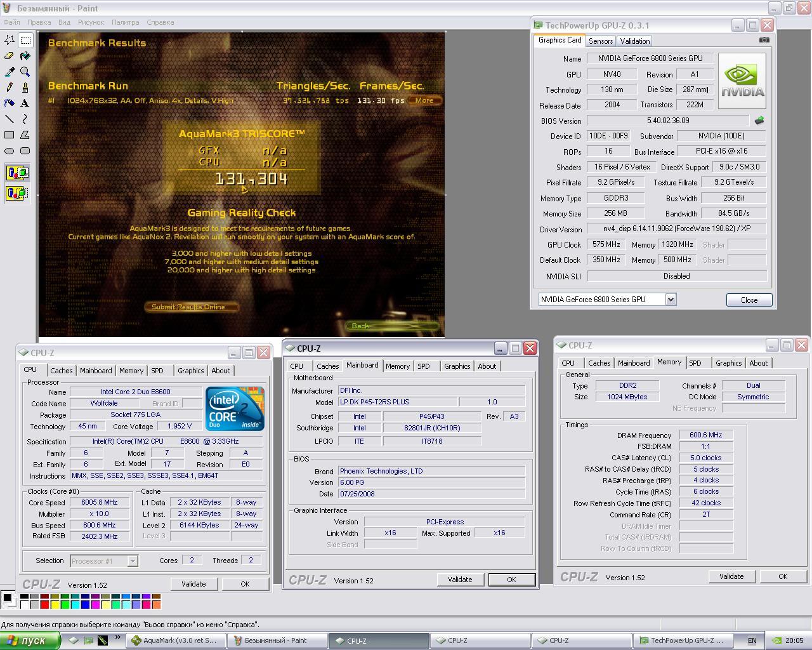The height and width of the screenshot is (650, 812).
Task: Select the Polygon shape tool
Action: 25,135
